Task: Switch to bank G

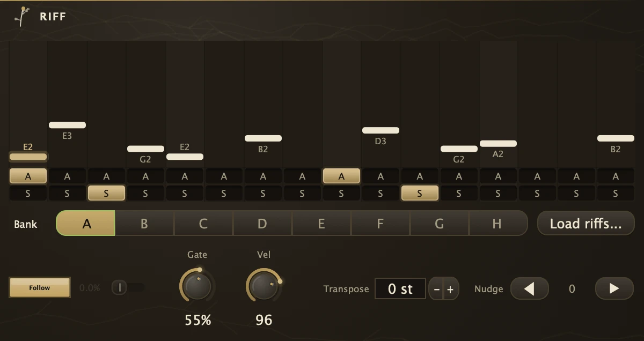Action: (x=440, y=223)
